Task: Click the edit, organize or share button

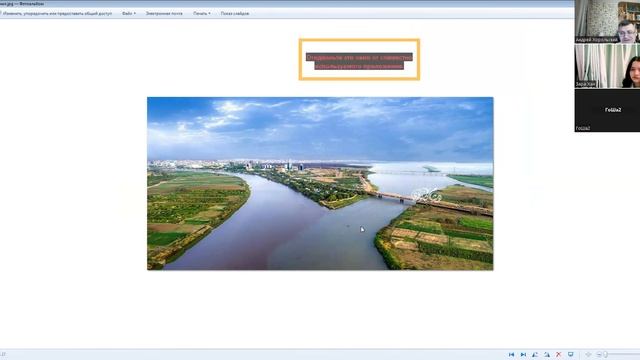Action: click(56, 13)
